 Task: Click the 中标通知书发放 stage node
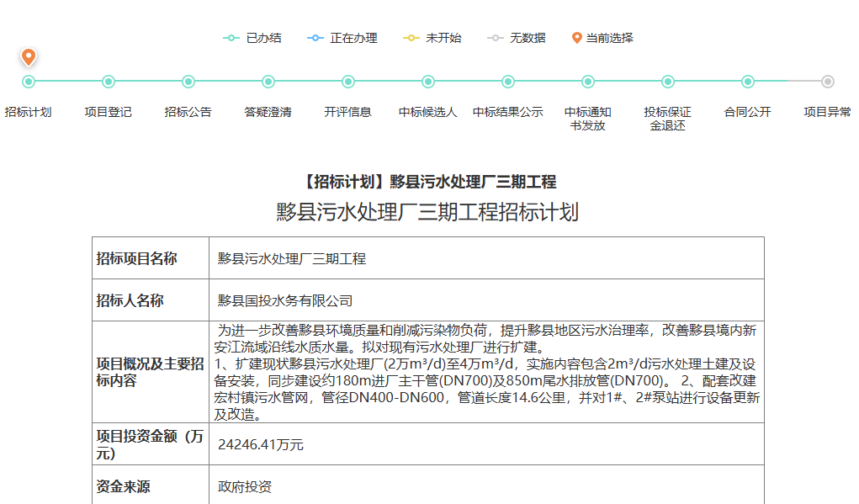(x=588, y=82)
